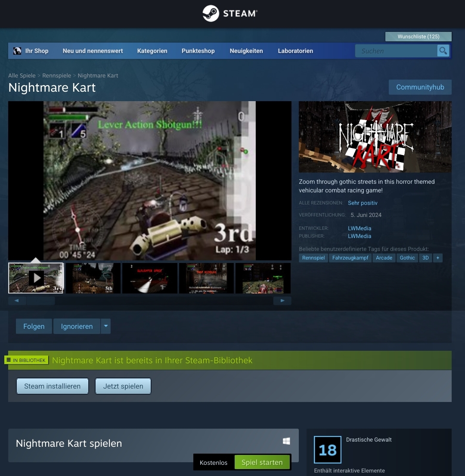Expand the dropdown arrow next to Ignorieren
This screenshot has height=476, width=465.
tap(105, 326)
